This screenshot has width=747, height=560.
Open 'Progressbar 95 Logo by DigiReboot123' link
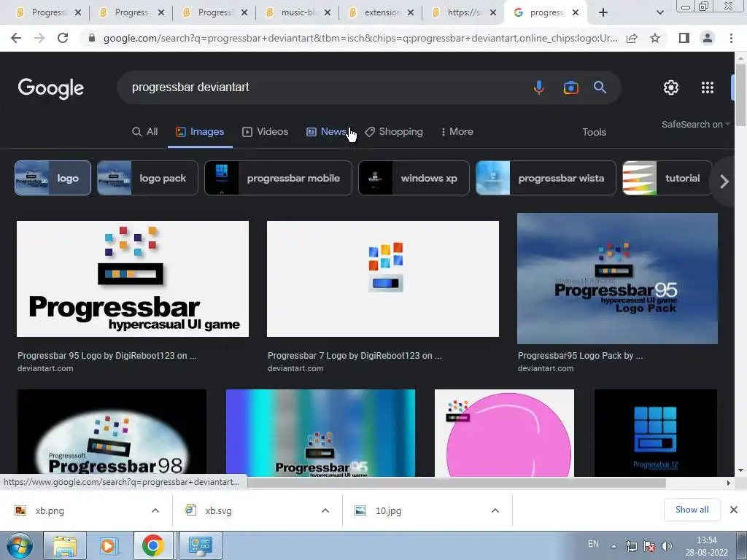[107, 356]
